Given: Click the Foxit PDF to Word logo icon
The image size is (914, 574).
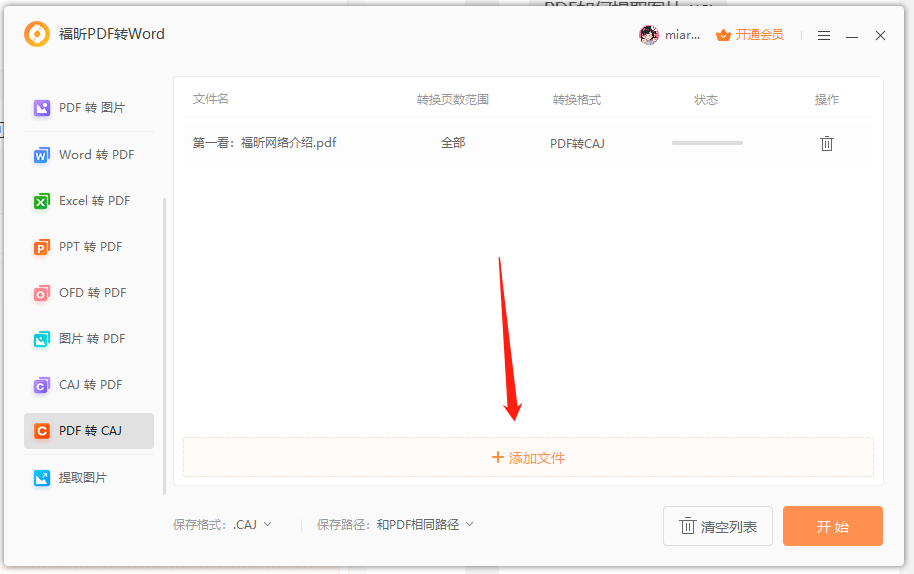Looking at the screenshot, I should click(37, 34).
